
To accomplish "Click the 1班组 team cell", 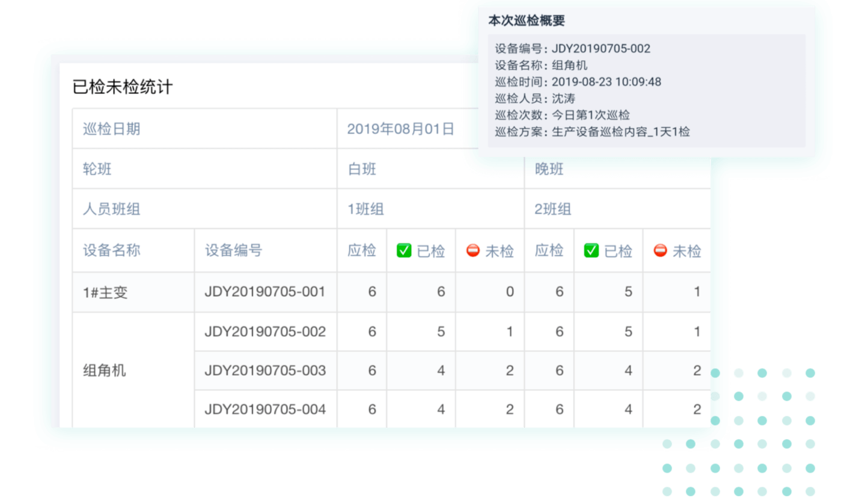I will click(366, 209).
